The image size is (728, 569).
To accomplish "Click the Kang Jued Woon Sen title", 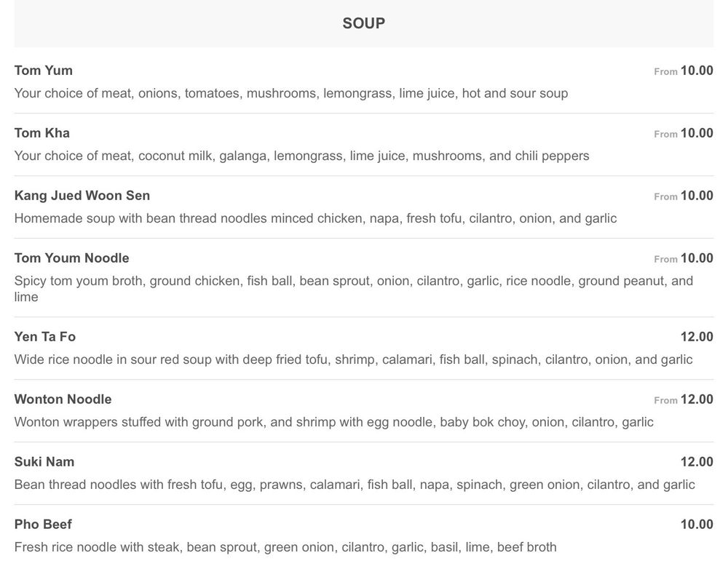I will 82,196.
